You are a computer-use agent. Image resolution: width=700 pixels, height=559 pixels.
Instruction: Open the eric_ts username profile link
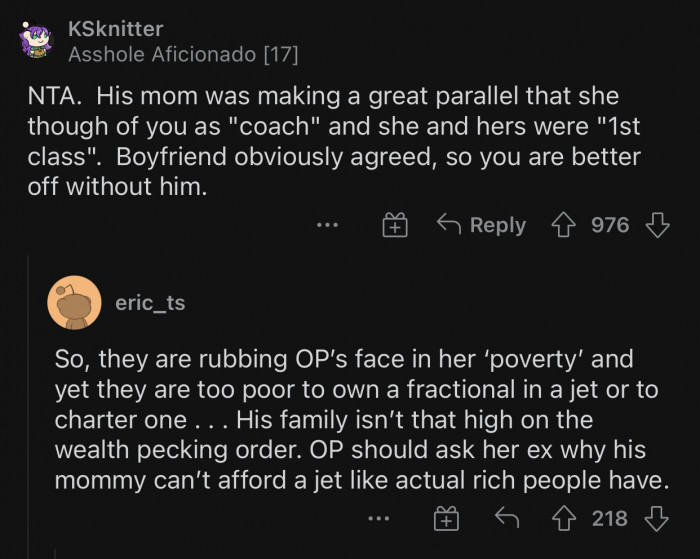click(150, 303)
